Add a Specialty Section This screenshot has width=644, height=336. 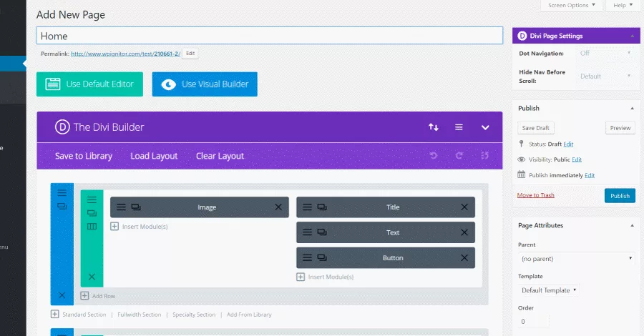[194, 315]
